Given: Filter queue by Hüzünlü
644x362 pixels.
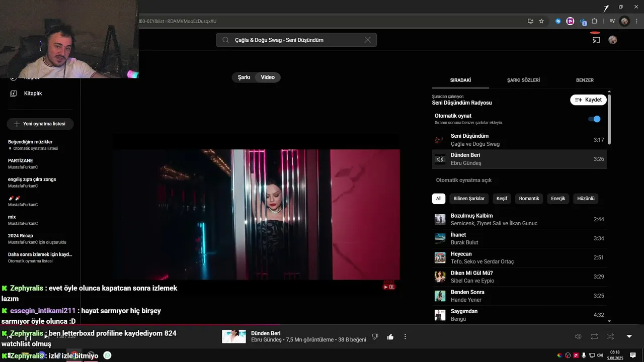Looking at the screenshot, I should coord(586,199).
